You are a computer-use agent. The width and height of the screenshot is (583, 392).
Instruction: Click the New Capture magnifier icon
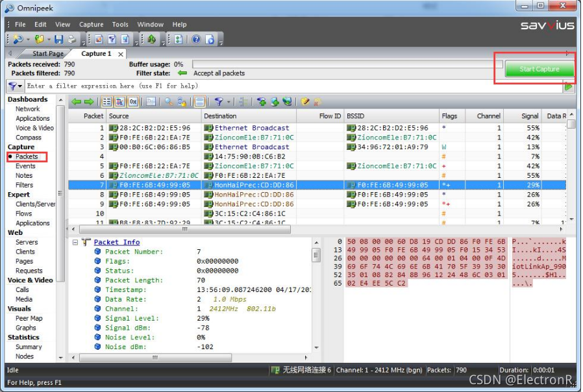(18, 39)
